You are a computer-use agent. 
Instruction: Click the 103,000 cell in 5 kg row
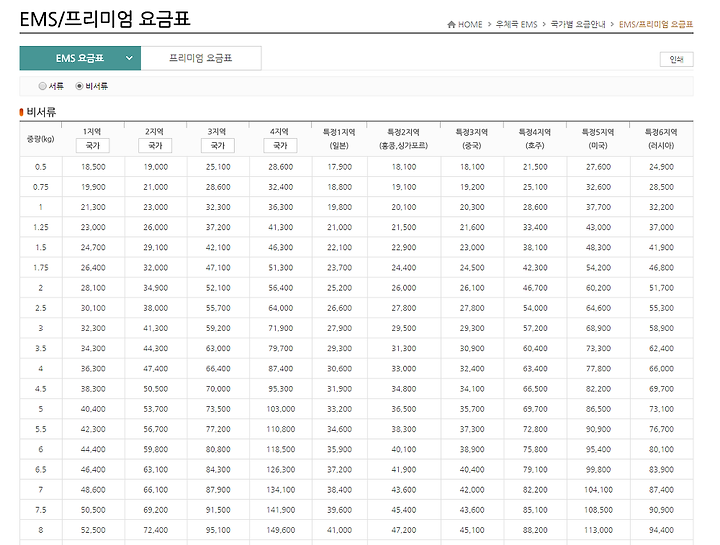(x=281, y=409)
